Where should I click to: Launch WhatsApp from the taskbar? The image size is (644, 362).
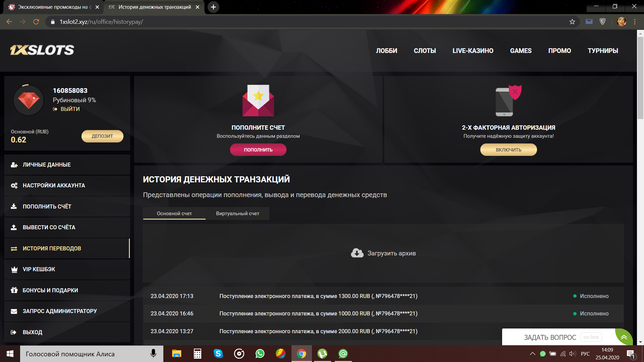point(260,354)
